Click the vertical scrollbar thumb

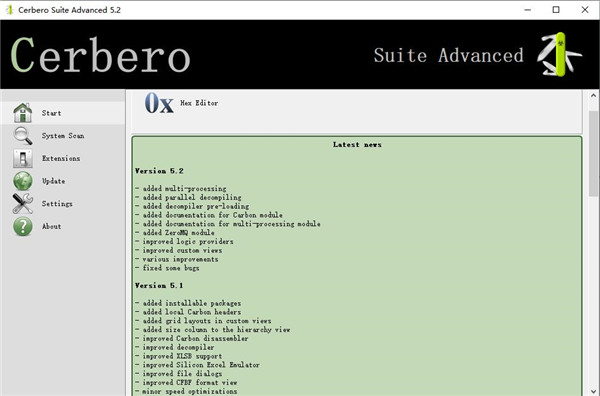coord(593,153)
